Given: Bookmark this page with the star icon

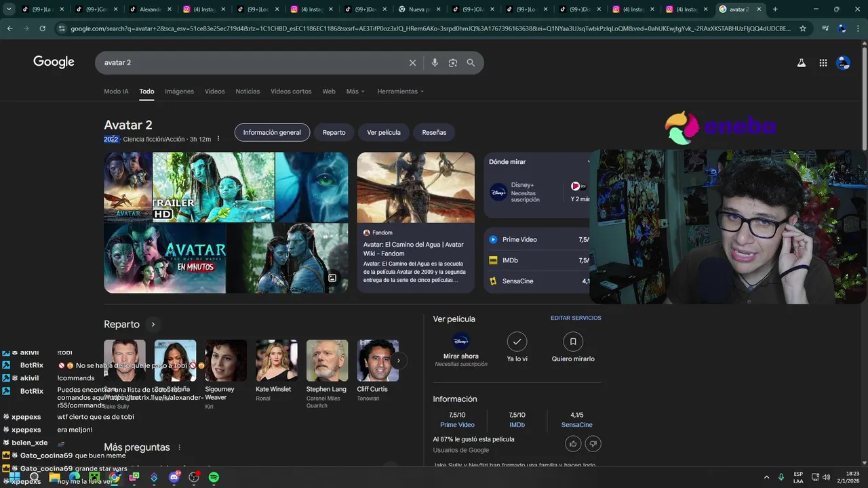Looking at the screenshot, I should pyautogui.click(x=803, y=28).
